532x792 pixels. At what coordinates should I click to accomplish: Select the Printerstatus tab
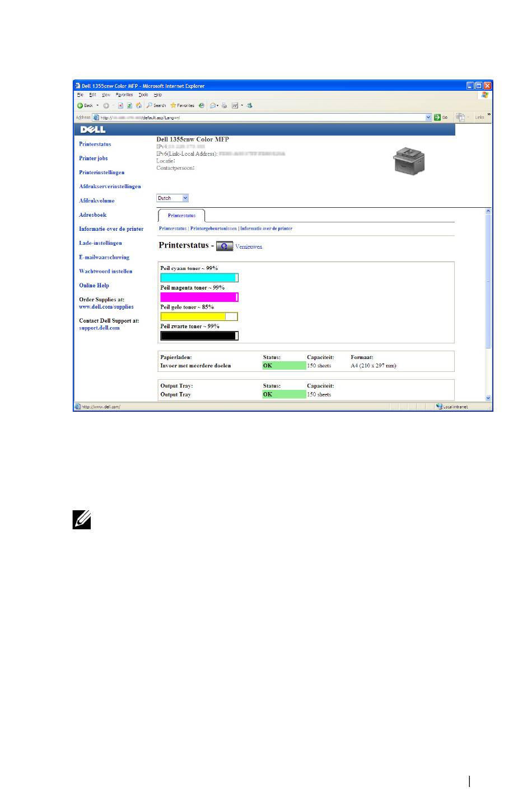point(181,216)
